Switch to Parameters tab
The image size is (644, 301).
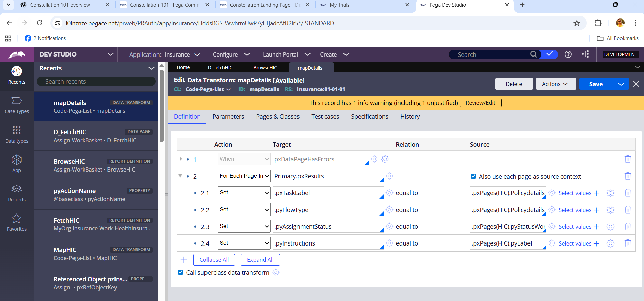point(228,116)
